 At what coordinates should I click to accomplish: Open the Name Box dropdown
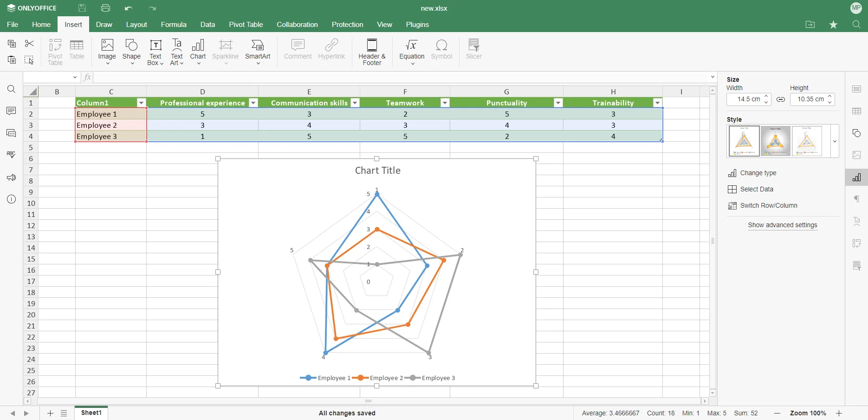(x=75, y=77)
